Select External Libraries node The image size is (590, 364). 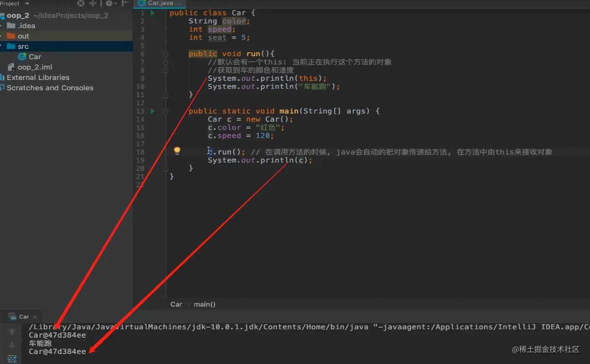pos(38,77)
